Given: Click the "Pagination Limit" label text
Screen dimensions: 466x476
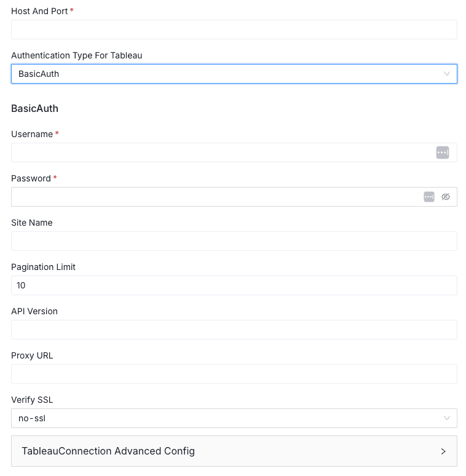Looking at the screenshot, I should pyautogui.click(x=43, y=267).
